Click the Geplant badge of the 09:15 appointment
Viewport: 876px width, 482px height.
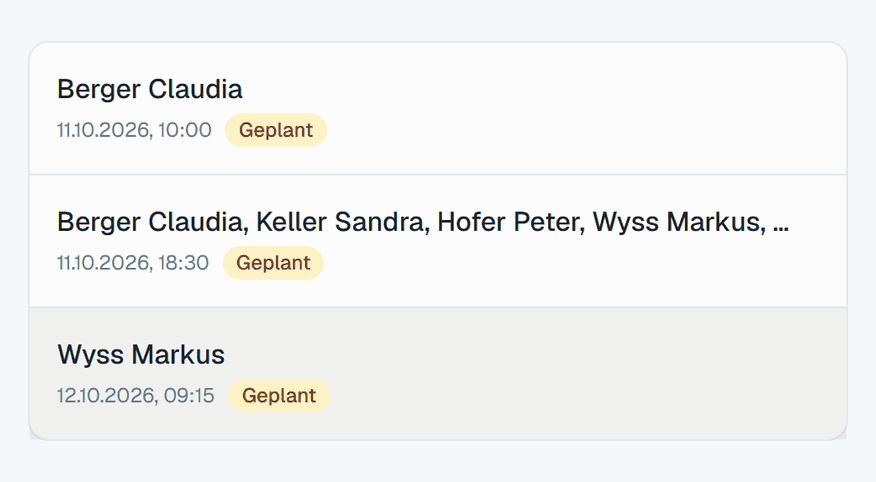[279, 396]
